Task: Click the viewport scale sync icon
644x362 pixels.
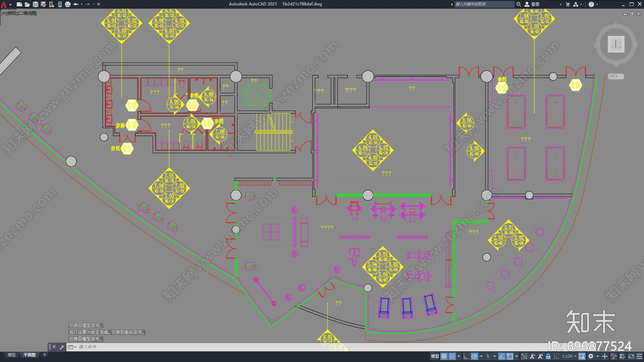Action: click(582, 356)
